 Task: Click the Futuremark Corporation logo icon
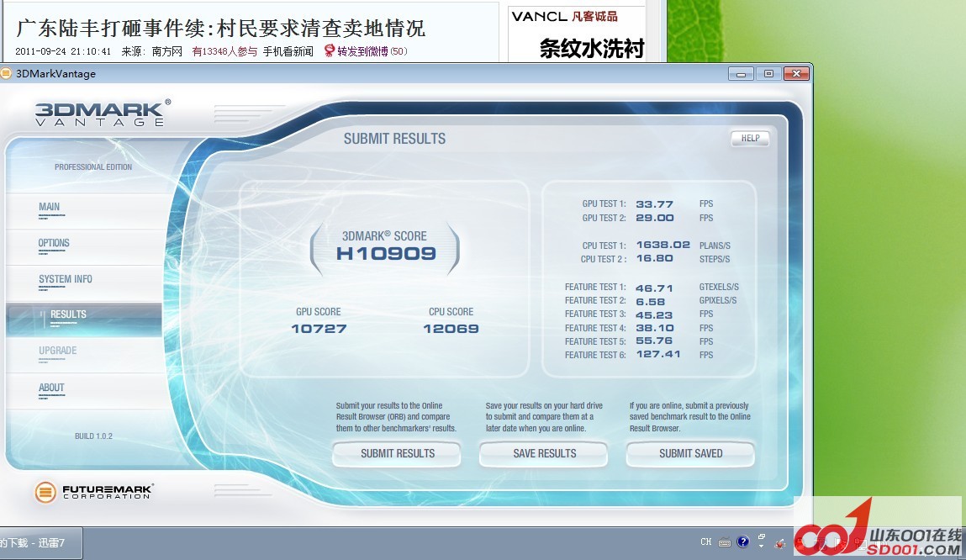click(x=45, y=492)
